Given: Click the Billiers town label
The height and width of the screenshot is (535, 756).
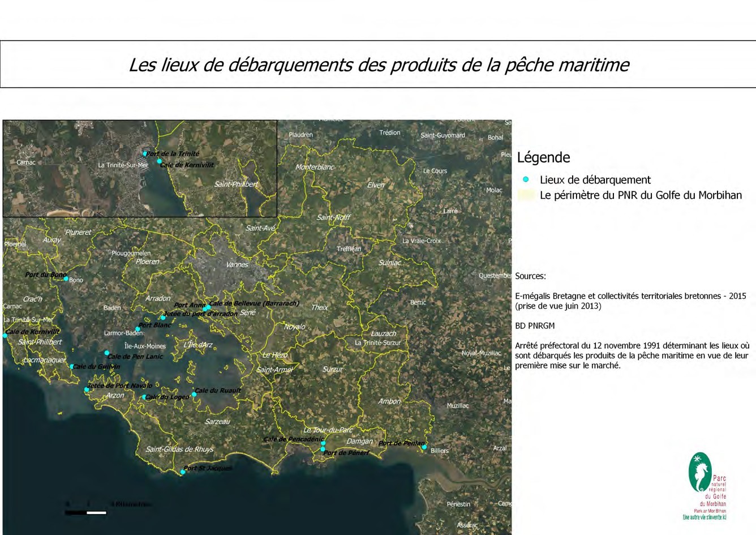Looking at the screenshot, I should click(440, 451).
